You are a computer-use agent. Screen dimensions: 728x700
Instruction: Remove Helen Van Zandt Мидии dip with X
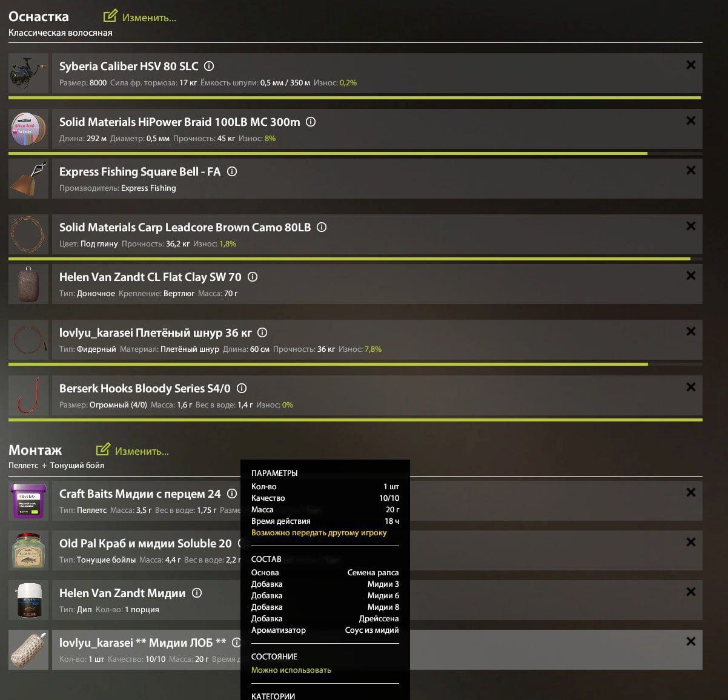(690, 592)
